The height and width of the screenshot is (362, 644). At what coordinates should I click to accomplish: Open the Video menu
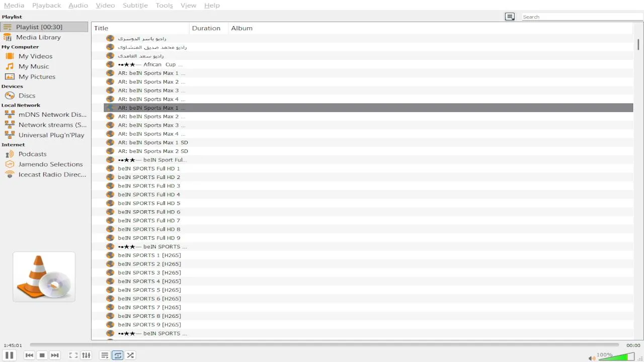point(105,5)
